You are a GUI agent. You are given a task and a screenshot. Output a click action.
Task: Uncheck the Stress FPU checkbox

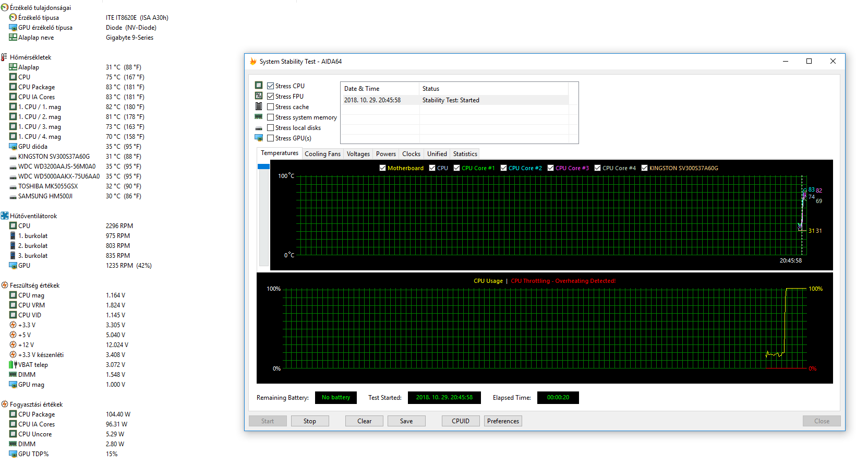(271, 97)
